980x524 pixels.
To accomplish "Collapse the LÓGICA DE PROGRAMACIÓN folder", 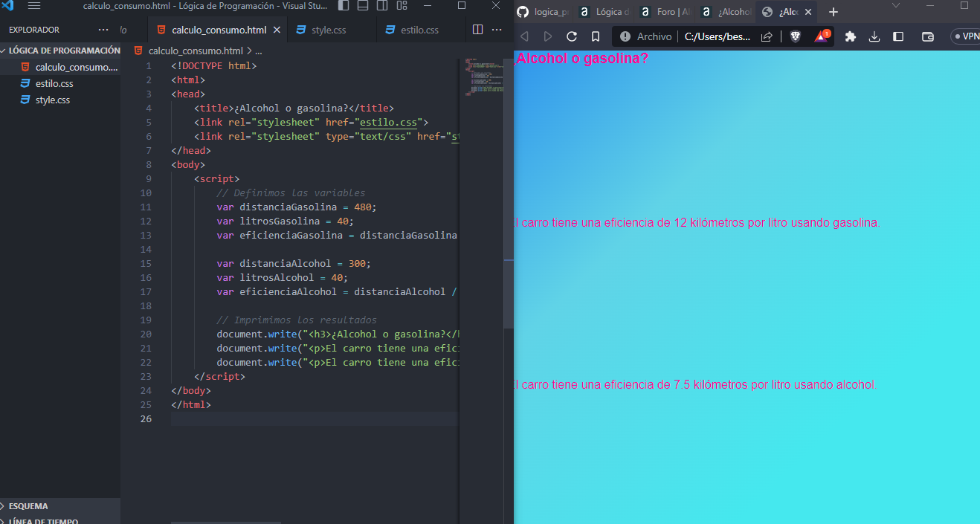I will 60,51.
